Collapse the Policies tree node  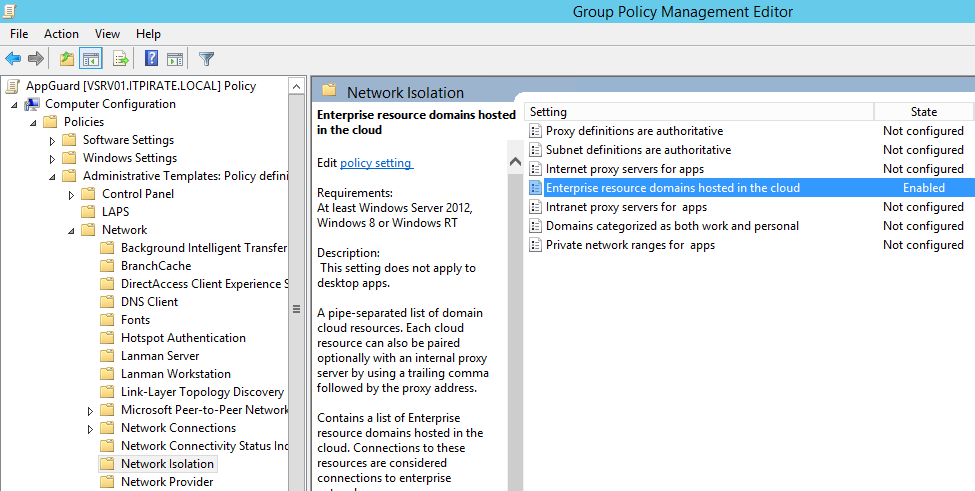34,123
